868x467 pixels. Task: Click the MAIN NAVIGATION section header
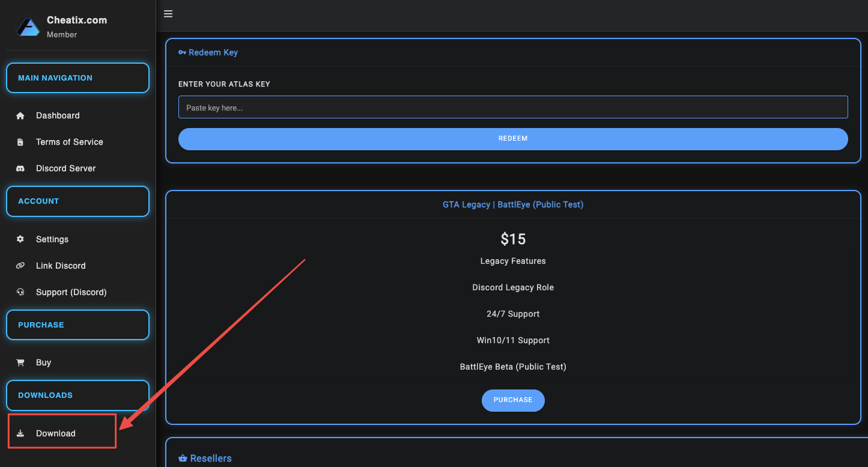point(77,78)
